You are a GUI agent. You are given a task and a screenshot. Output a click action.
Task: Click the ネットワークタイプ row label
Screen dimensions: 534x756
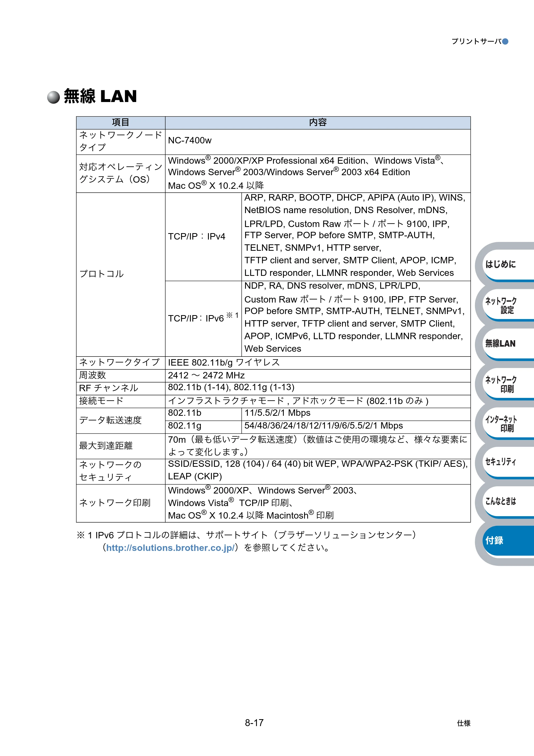click(x=119, y=363)
